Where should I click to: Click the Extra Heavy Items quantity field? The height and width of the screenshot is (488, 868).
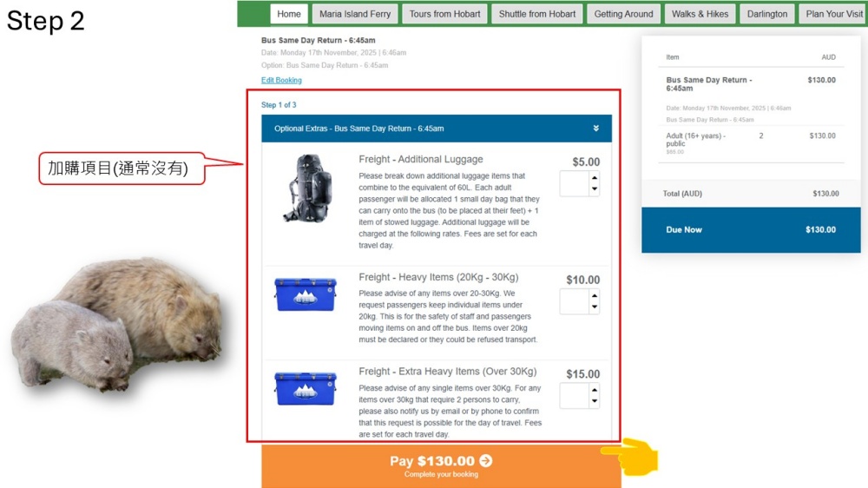(575, 396)
